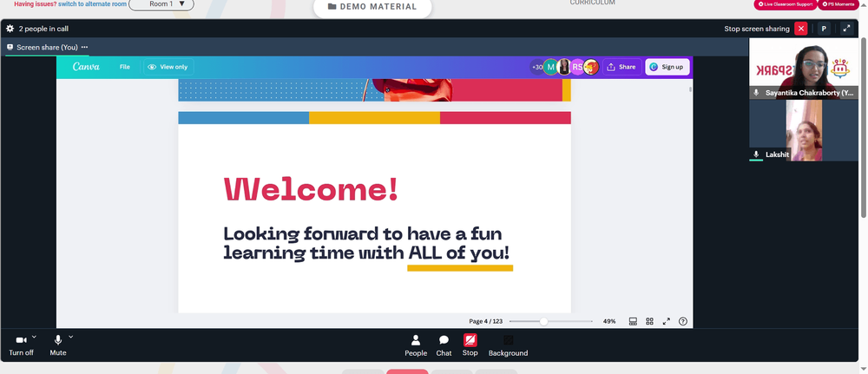868x374 pixels.
Task: Select Lakshit video tile
Action: [x=803, y=130]
